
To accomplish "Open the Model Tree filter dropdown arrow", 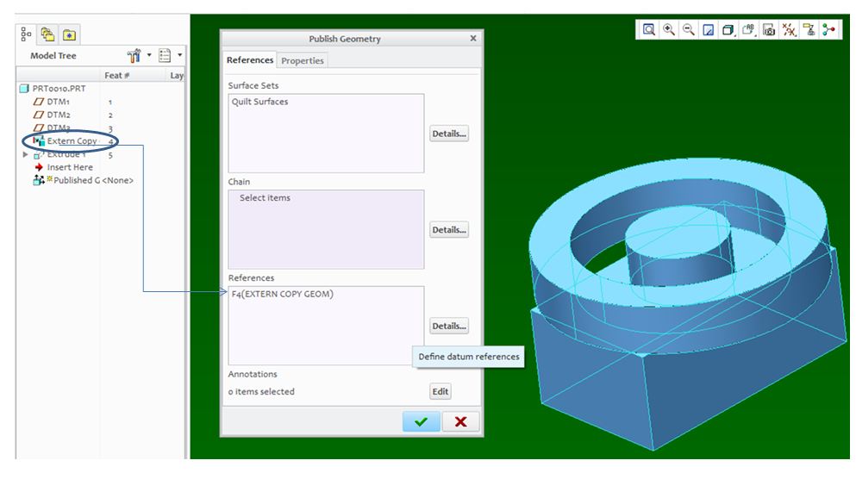I will click(x=148, y=55).
